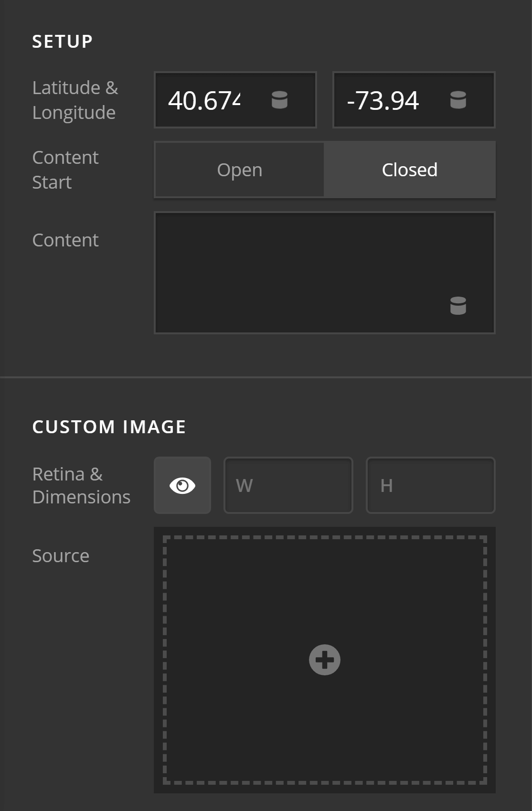The image size is (532, 811).
Task: Click the plus icon to add image
Action: [325, 660]
